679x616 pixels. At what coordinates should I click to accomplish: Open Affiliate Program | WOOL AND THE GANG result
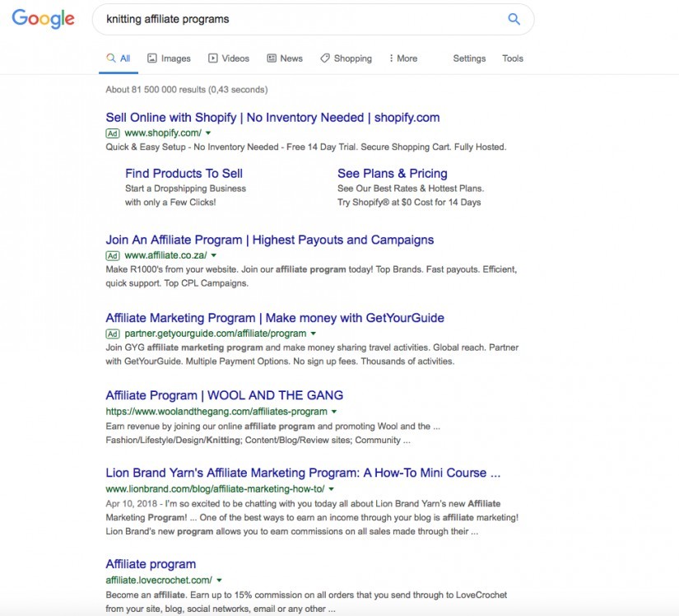point(225,395)
